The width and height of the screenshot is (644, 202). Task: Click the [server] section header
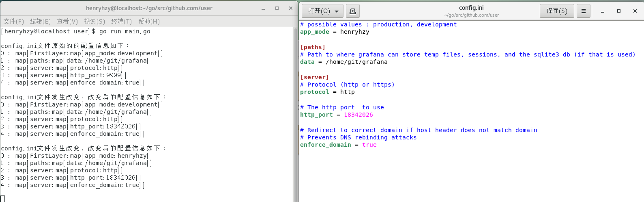pos(315,78)
